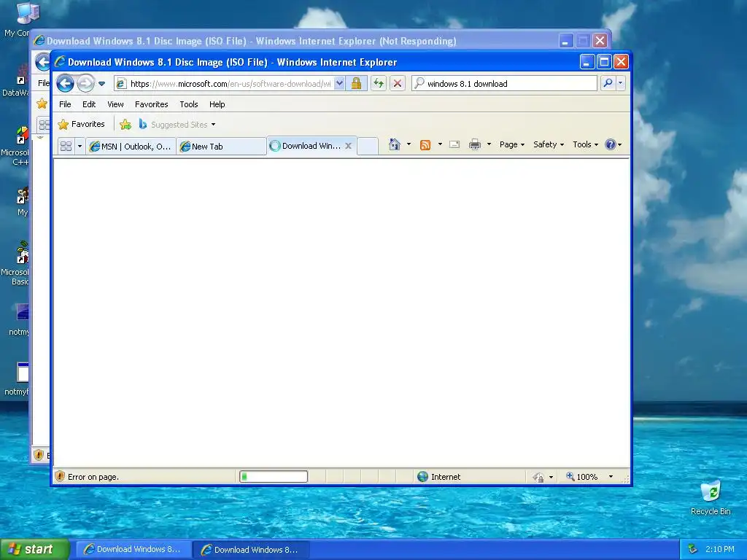Image resolution: width=747 pixels, height=560 pixels.
Task: Open the tab list dropdown arrow
Action: (80, 146)
